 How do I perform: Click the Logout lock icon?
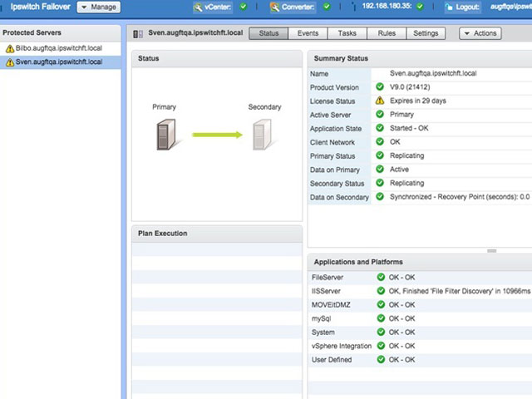[x=449, y=7]
